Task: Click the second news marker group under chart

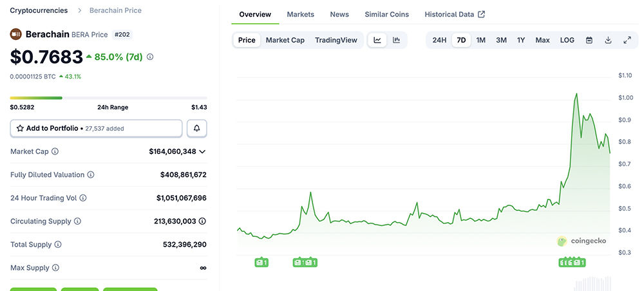Action: [305, 262]
